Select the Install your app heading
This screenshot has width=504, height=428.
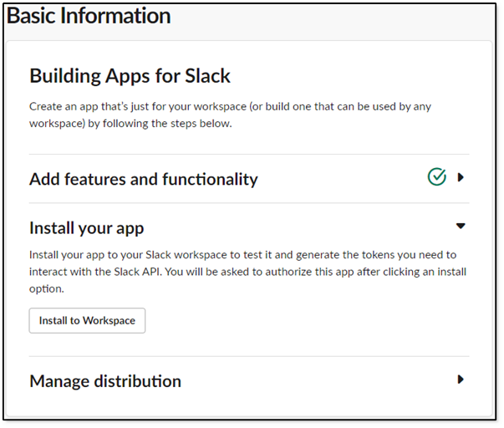(86, 228)
